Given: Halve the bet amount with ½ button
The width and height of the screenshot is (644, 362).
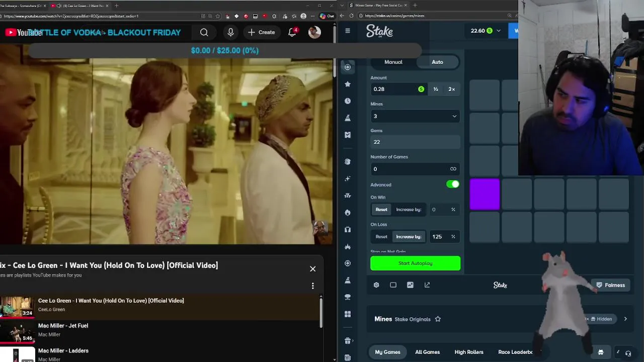Looking at the screenshot, I should pos(436,89).
